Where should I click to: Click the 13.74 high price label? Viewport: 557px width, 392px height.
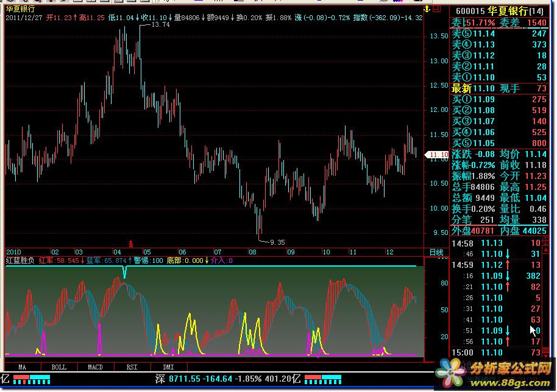[x=160, y=24]
